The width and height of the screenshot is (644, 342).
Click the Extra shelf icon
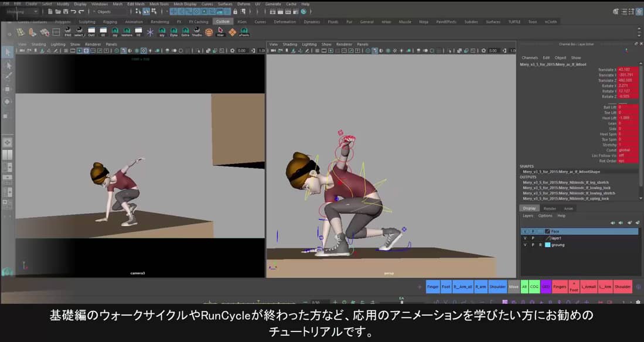coord(185,32)
